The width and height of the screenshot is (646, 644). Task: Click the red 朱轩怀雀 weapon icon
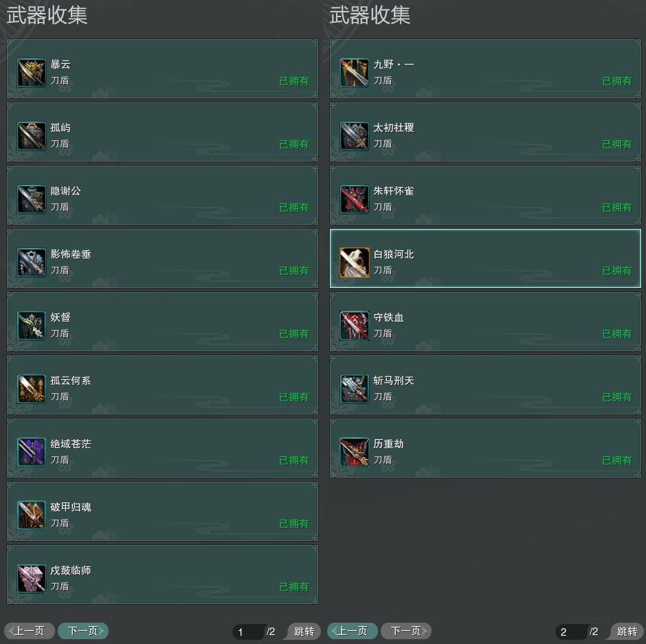coord(355,199)
